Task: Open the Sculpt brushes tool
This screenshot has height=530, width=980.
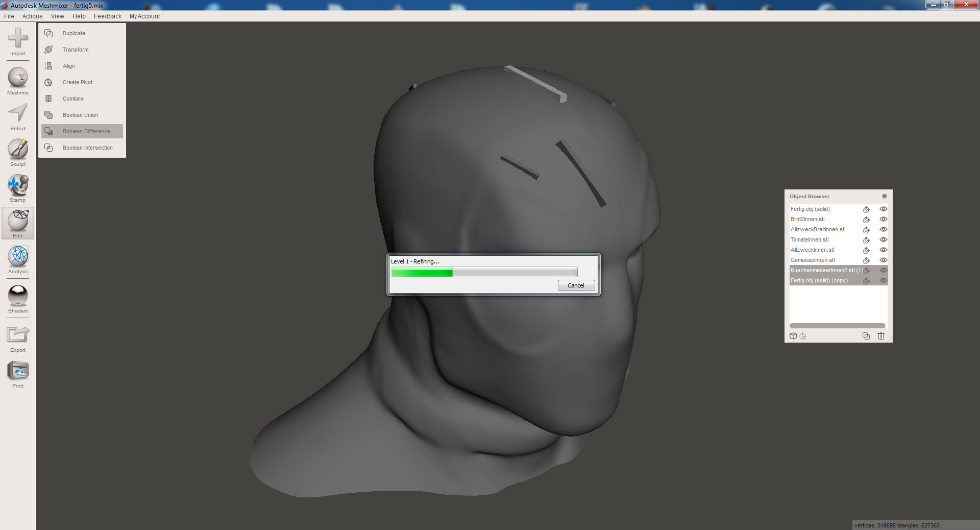Action: (18, 153)
